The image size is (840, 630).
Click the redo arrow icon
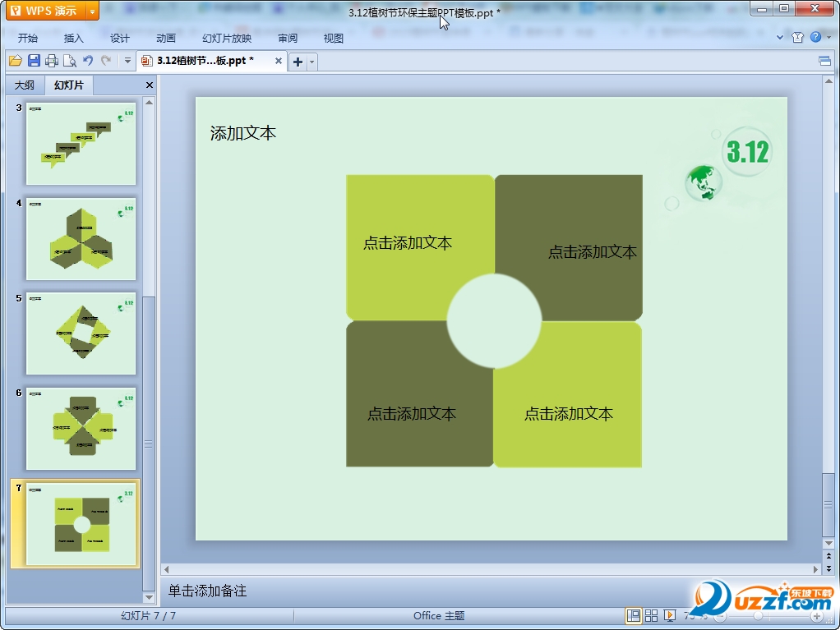click(106, 61)
